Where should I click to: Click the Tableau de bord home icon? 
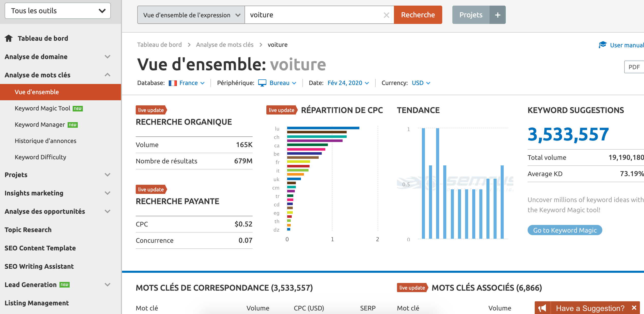point(8,38)
